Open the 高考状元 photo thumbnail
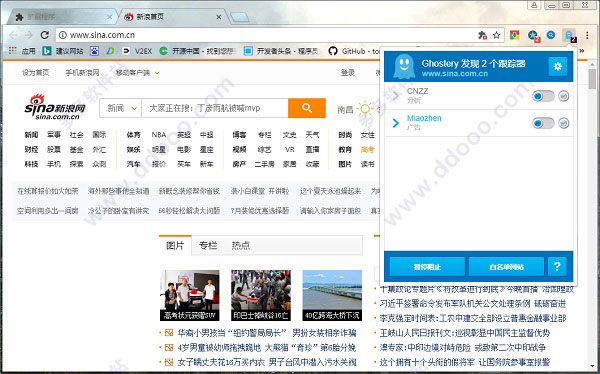The width and height of the screenshot is (600, 374). click(x=190, y=295)
